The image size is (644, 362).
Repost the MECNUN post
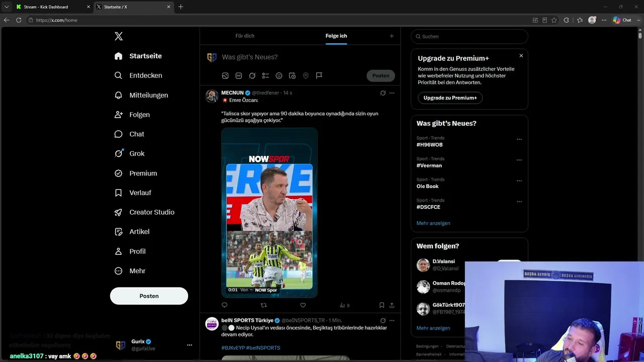[264, 305]
